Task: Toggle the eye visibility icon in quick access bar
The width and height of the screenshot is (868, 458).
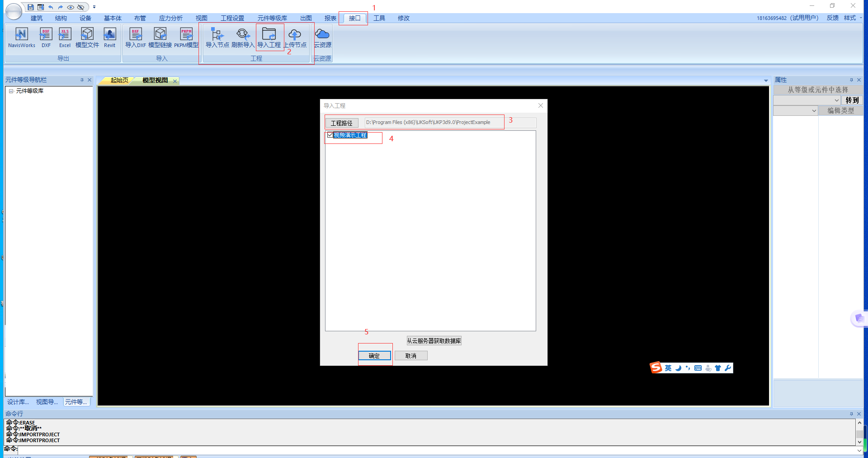Action: pos(71,7)
